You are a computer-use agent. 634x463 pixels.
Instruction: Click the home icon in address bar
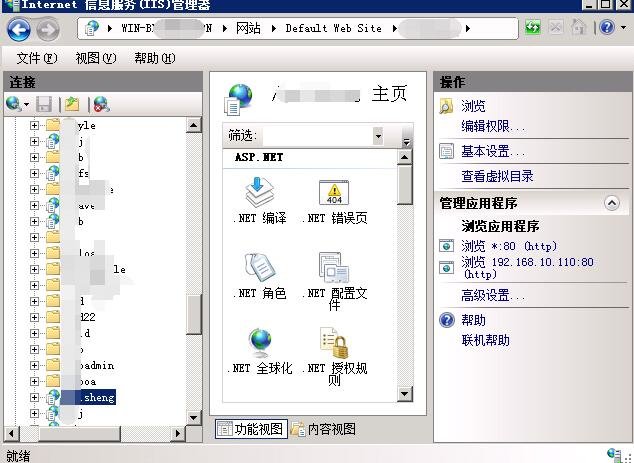pos(579,27)
